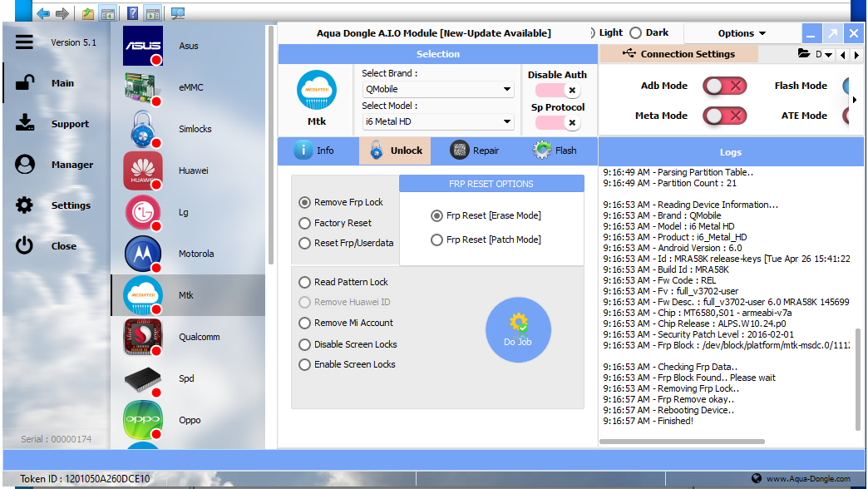Enable the Adb Mode switch

[725, 86]
